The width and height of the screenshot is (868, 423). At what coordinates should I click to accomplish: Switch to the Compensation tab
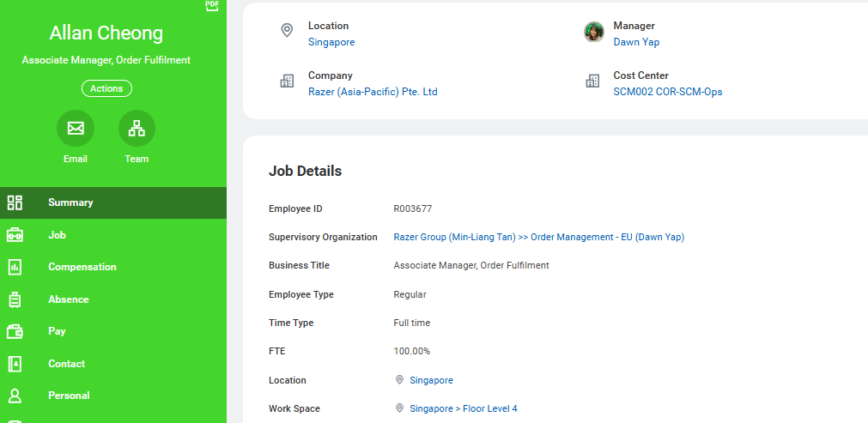click(113, 267)
